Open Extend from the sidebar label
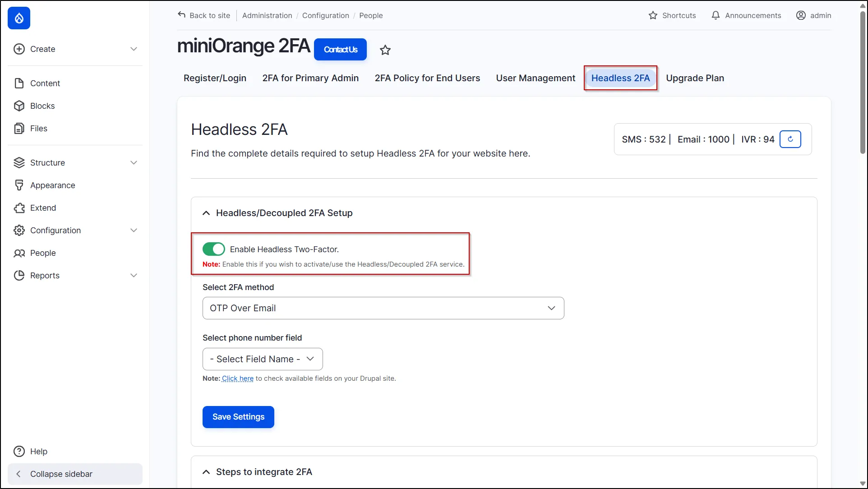868x489 pixels. pyautogui.click(x=43, y=208)
